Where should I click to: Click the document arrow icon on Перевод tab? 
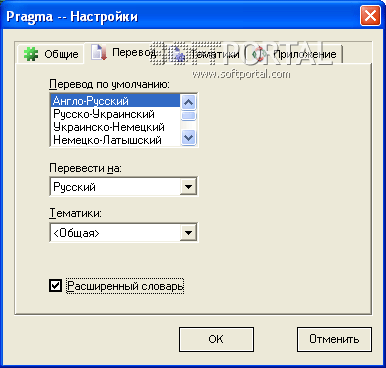[99, 53]
